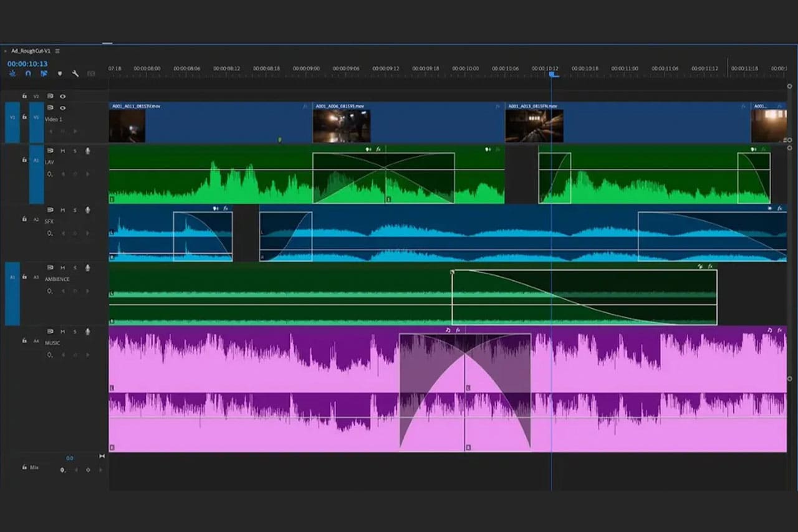Screen dimensions: 798x532
Task: Toggle the lock on V2 track
Action: (24, 97)
